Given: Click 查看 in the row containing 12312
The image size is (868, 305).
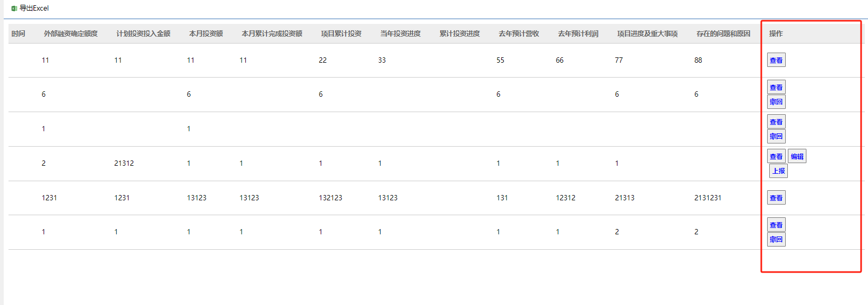Looking at the screenshot, I should [x=776, y=198].
